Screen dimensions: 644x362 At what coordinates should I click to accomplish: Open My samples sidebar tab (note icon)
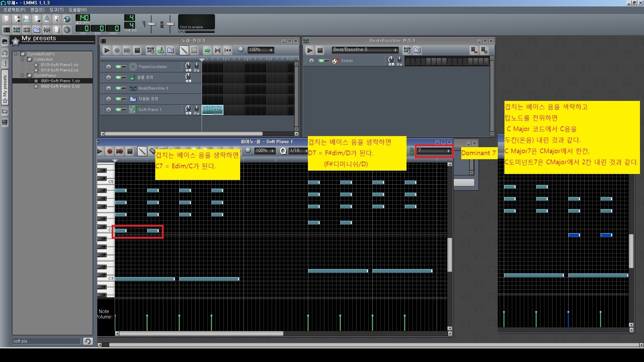[x=5, y=64]
